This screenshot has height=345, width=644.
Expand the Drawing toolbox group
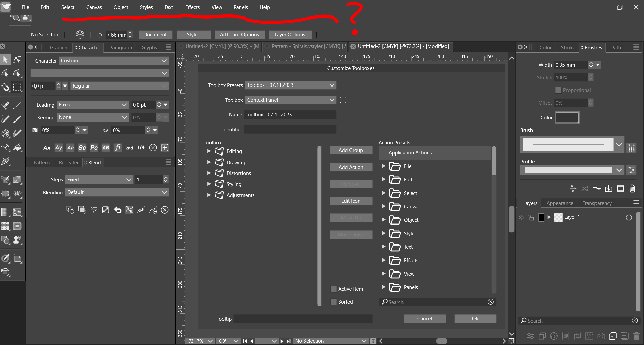(x=209, y=162)
